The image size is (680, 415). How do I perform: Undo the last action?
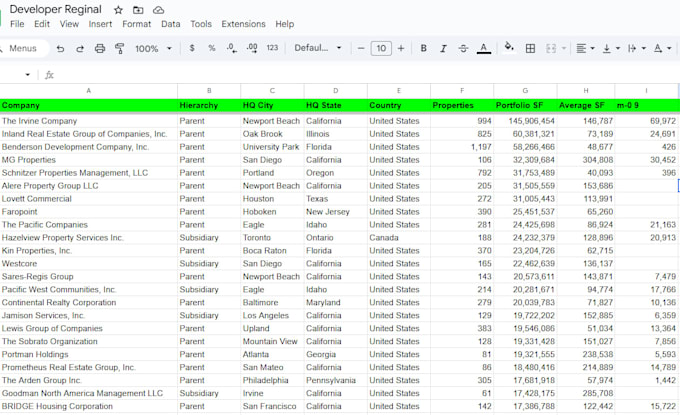[x=60, y=49]
